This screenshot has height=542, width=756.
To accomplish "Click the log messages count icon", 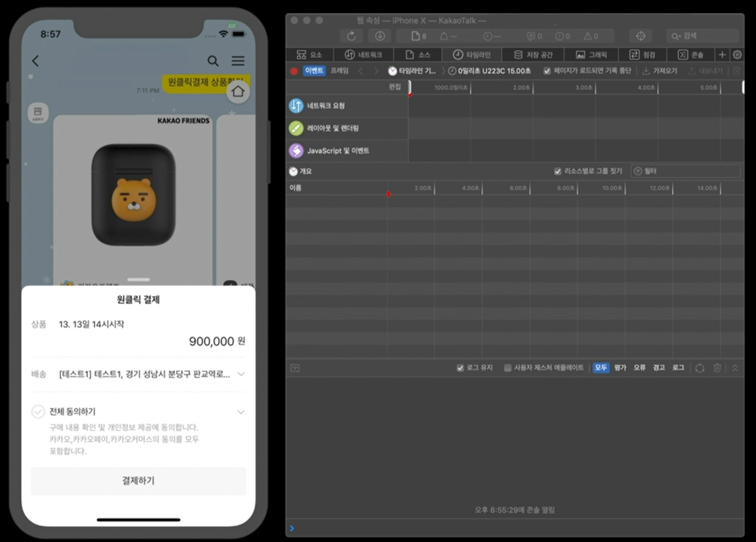I will pyautogui.click(x=531, y=36).
